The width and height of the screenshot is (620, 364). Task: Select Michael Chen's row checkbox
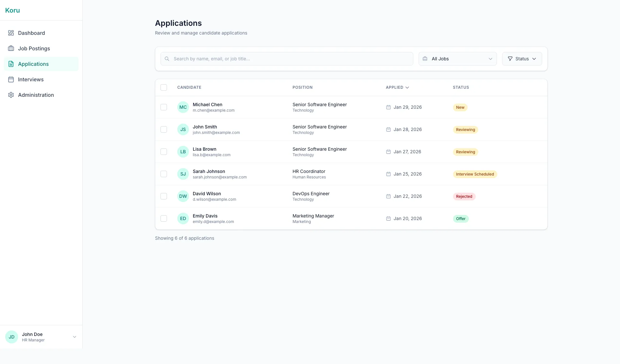click(x=164, y=107)
